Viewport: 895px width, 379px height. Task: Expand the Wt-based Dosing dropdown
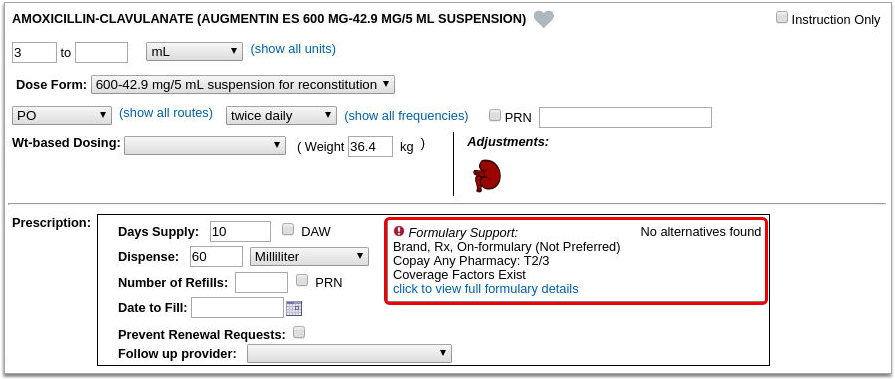pyautogui.click(x=205, y=146)
